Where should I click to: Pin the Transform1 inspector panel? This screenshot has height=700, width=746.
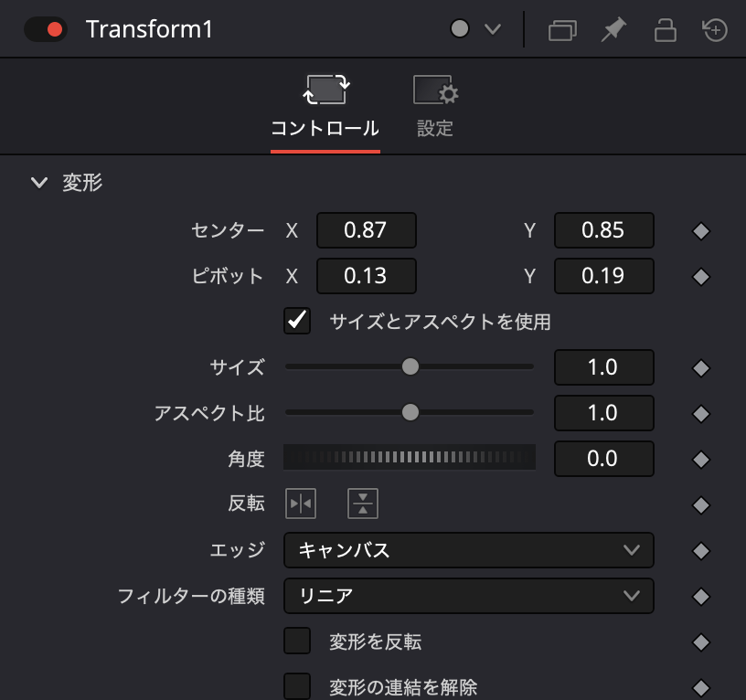(613, 28)
